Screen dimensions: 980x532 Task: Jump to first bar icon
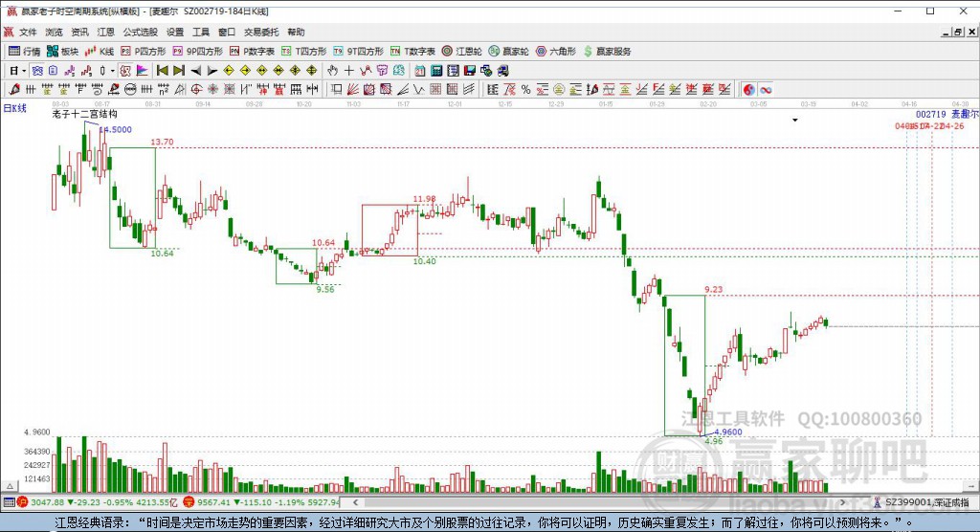pyautogui.click(x=162, y=71)
